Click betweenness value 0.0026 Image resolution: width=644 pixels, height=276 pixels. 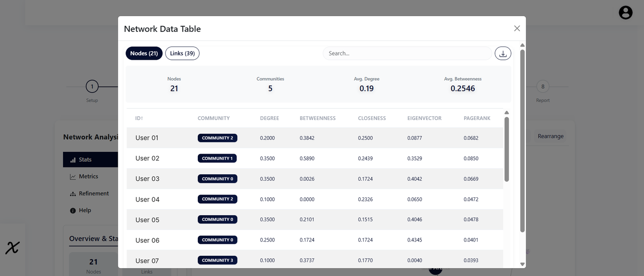click(x=307, y=179)
